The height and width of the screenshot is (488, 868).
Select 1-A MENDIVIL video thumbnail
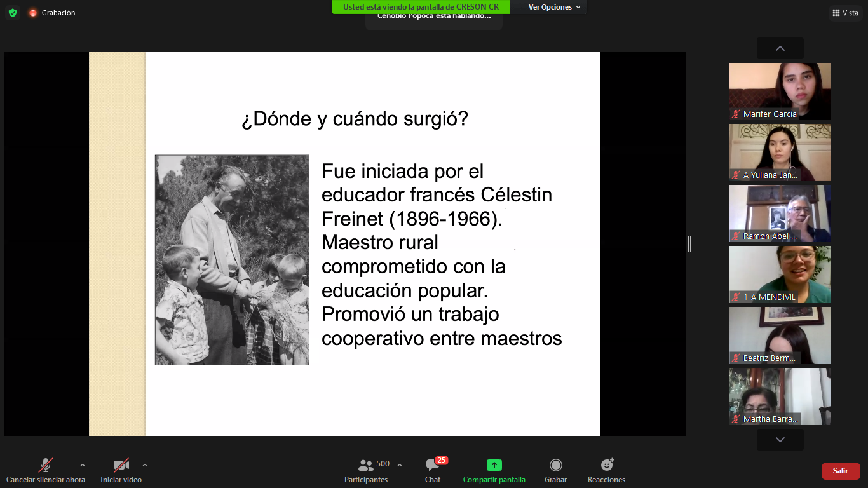click(x=780, y=274)
